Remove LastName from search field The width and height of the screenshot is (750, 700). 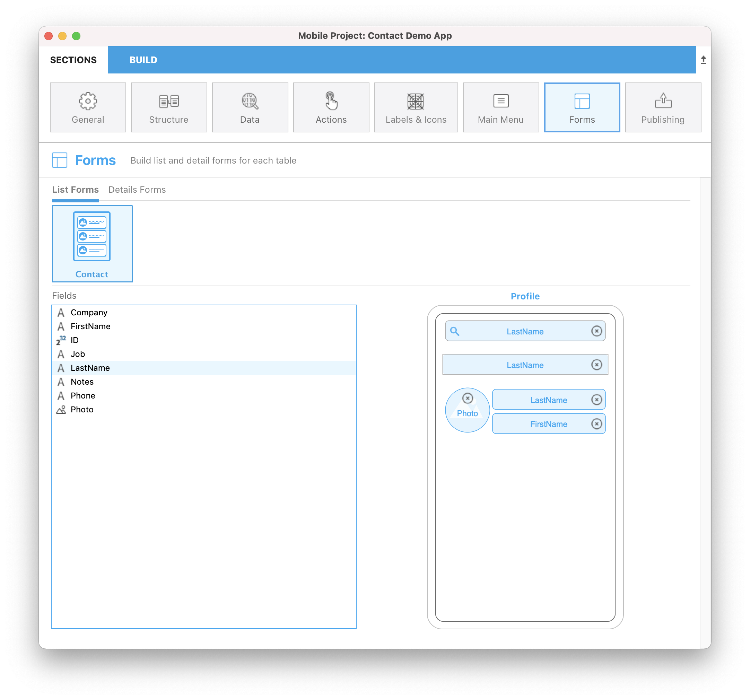[598, 332]
